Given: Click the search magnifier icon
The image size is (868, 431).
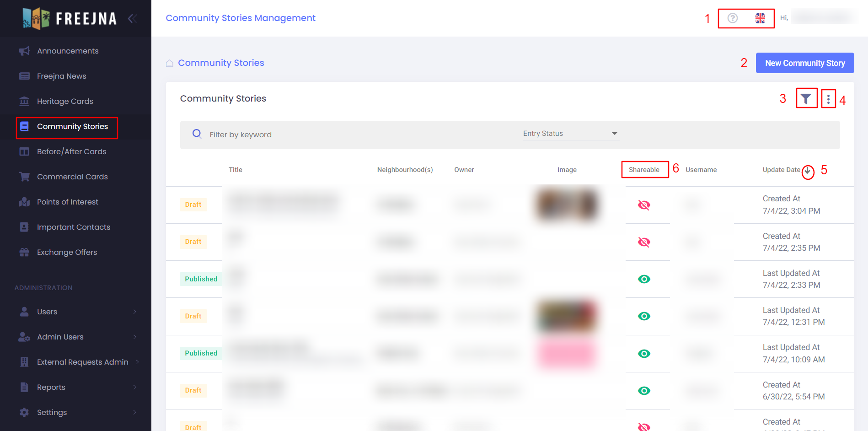Looking at the screenshot, I should [x=197, y=134].
